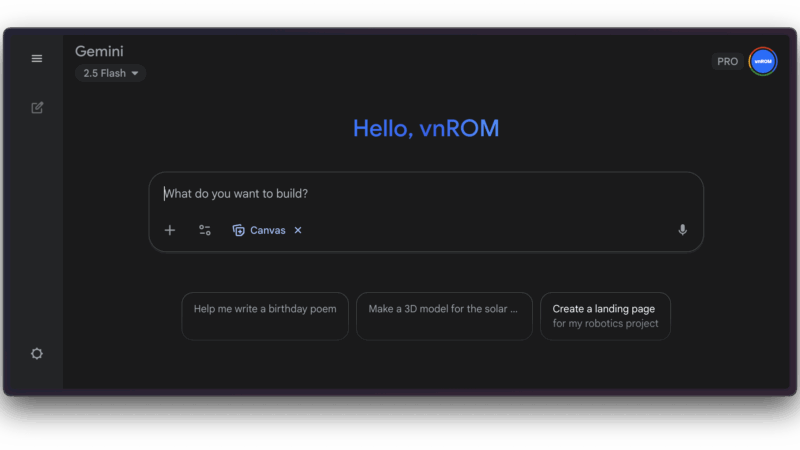Click the Gemini title text

[99, 51]
